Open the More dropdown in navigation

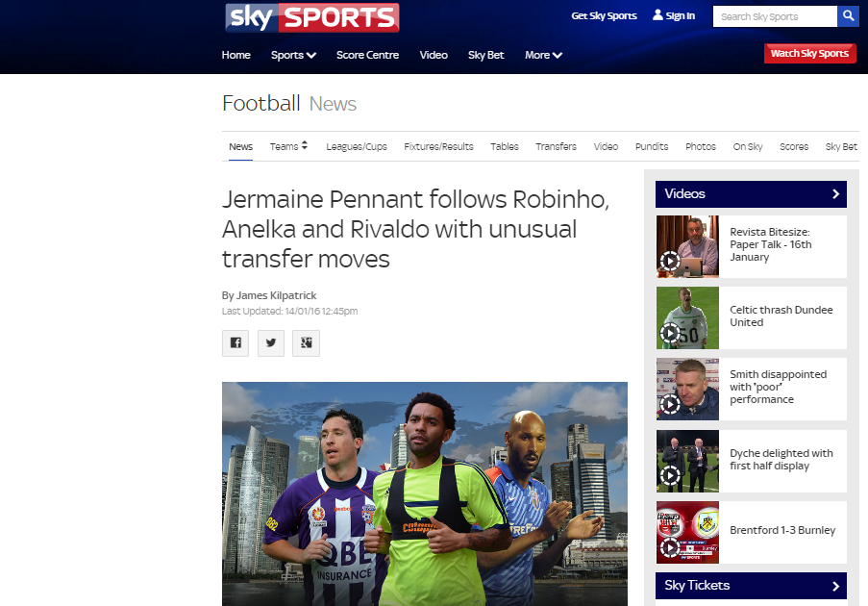click(543, 55)
